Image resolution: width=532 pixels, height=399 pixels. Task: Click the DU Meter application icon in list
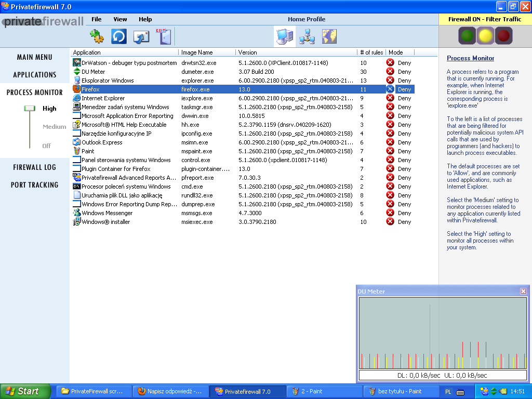(77, 72)
